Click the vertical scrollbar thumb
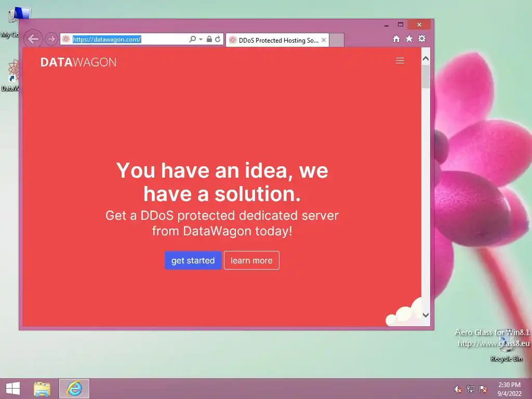This screenshot has width=532, height=399. [426, 76]
